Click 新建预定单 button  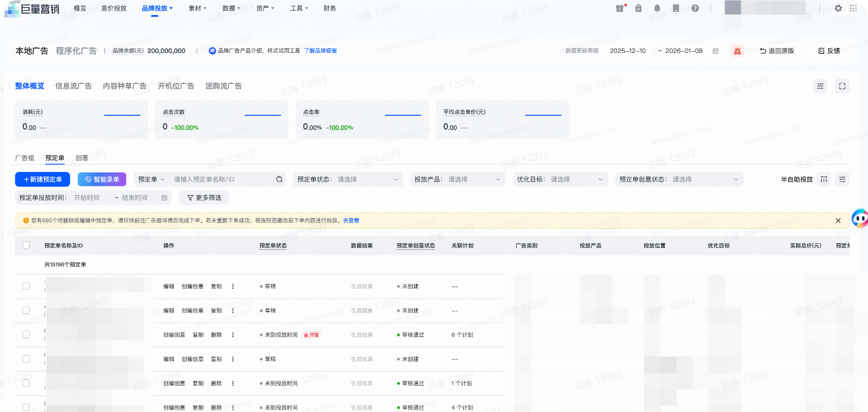[43, 179]
